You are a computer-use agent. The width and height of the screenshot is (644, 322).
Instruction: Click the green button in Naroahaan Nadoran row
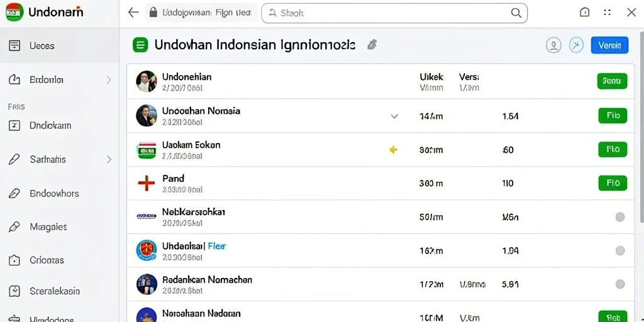(613, 317)
